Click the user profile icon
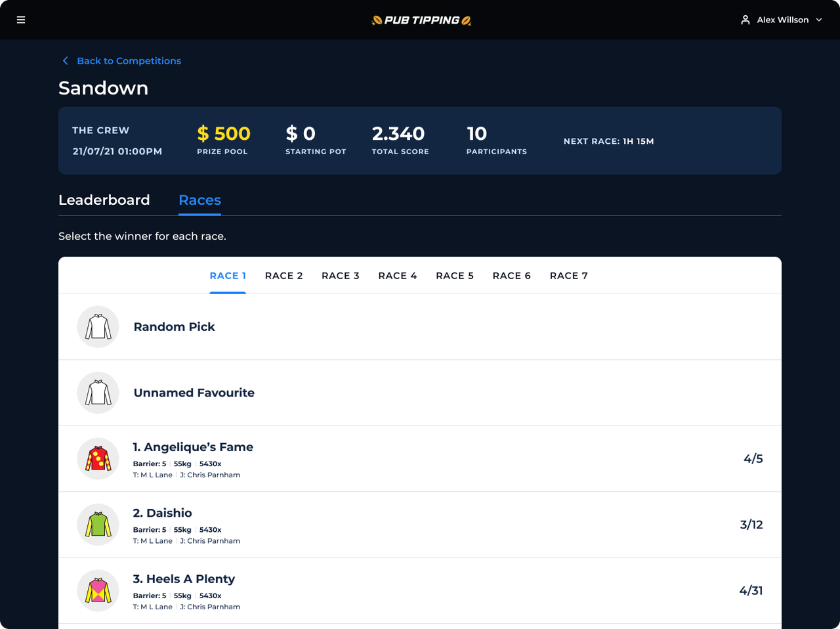 (745, 20)
